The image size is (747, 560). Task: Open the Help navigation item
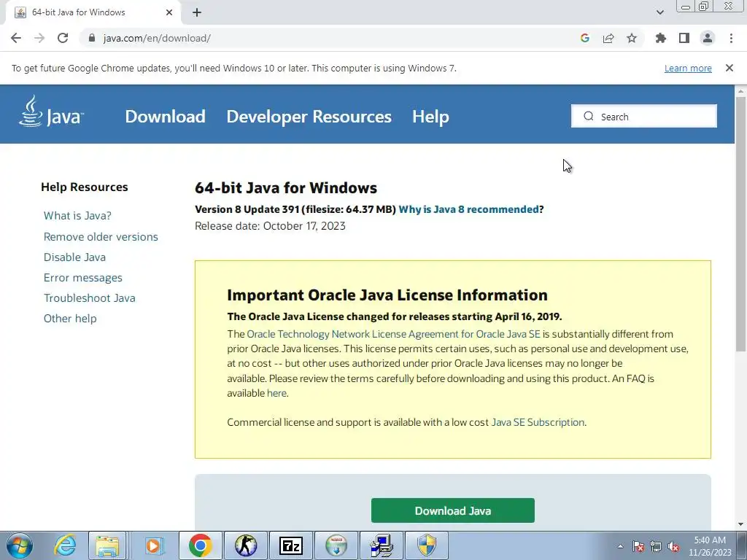tap(430, 116)
